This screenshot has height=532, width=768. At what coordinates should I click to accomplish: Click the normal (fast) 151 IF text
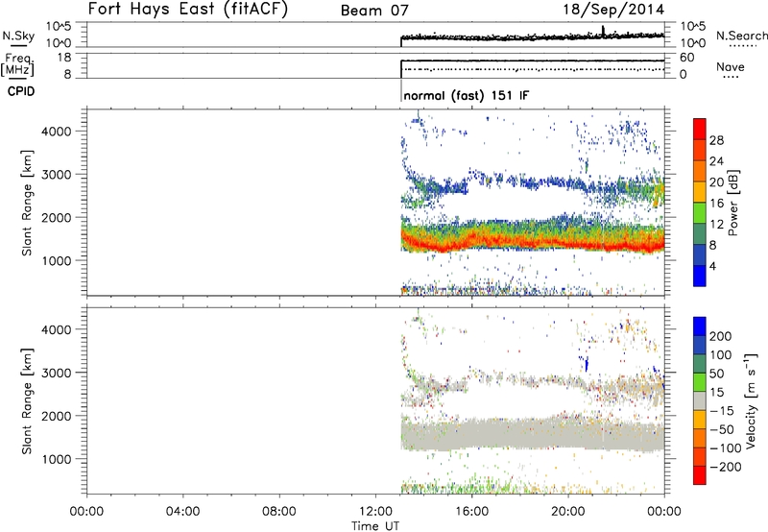pyautogui.click(x=467, y=95)
